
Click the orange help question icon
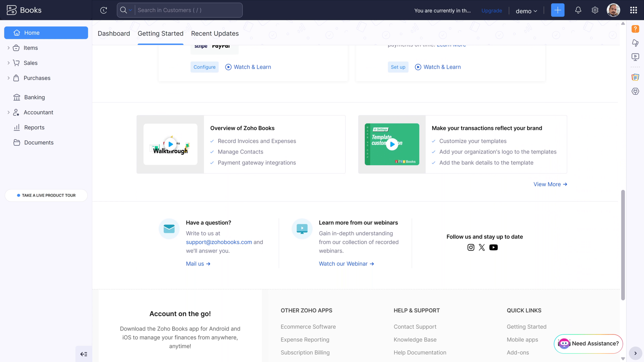635,29
